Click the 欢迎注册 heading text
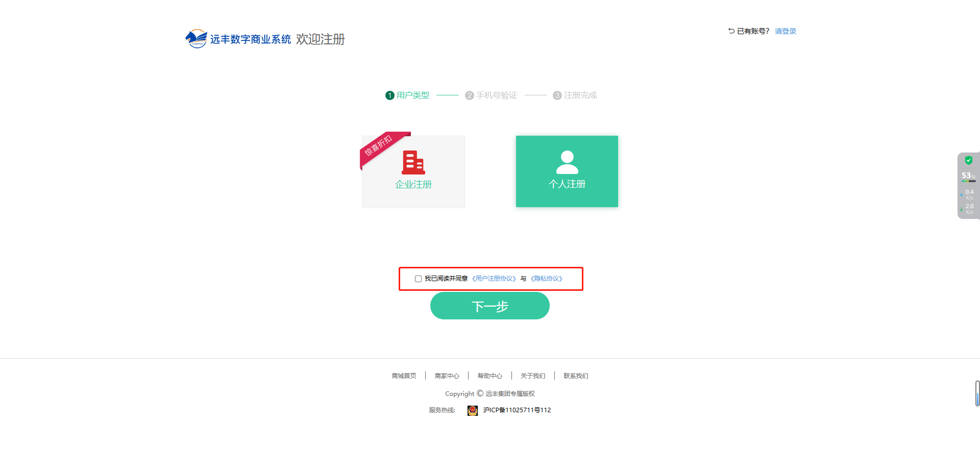Viewport: 980px width, 474px height. (x=321, y=39)
